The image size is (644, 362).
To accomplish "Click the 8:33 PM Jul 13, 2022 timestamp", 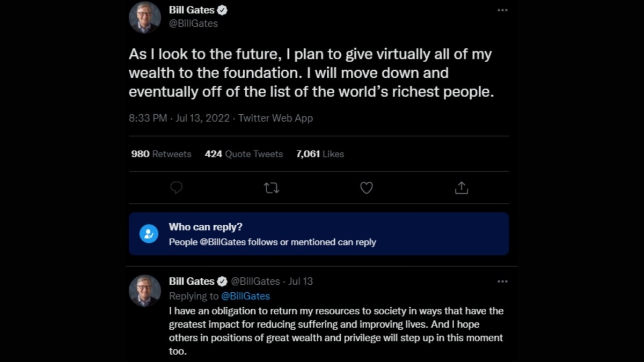I will 179,118.
